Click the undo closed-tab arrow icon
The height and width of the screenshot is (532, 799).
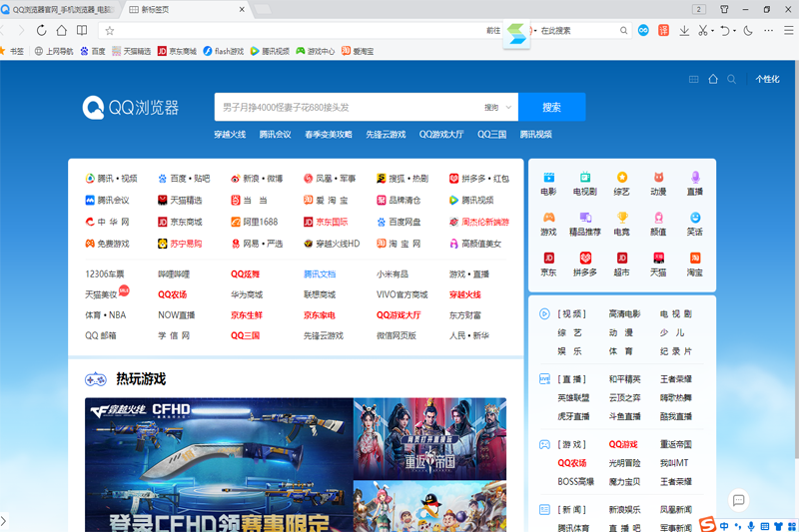pyautogui.click(x=725, y=31)
